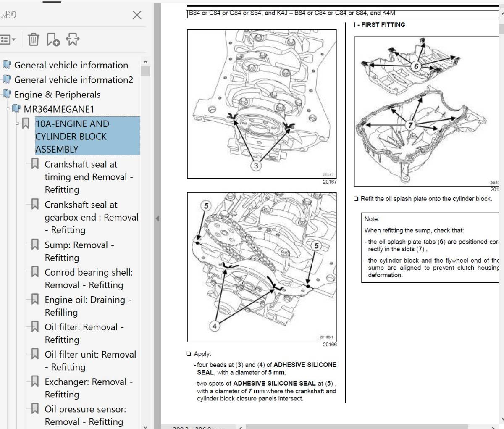The height and width of the screenshot is (429, 504).
Task: Open Crankshaft seal at timing end bookmark
Action: (89, 177)
